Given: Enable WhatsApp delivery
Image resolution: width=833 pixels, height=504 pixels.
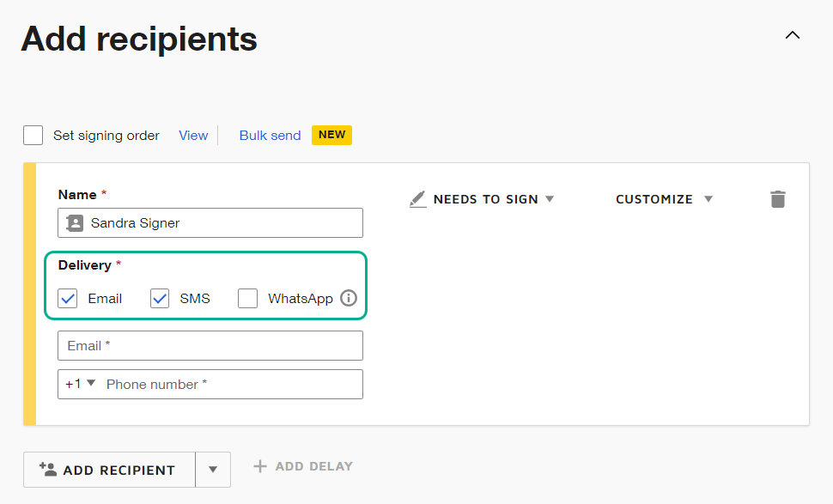Looking at the screenshot, I should coord(247,298).
